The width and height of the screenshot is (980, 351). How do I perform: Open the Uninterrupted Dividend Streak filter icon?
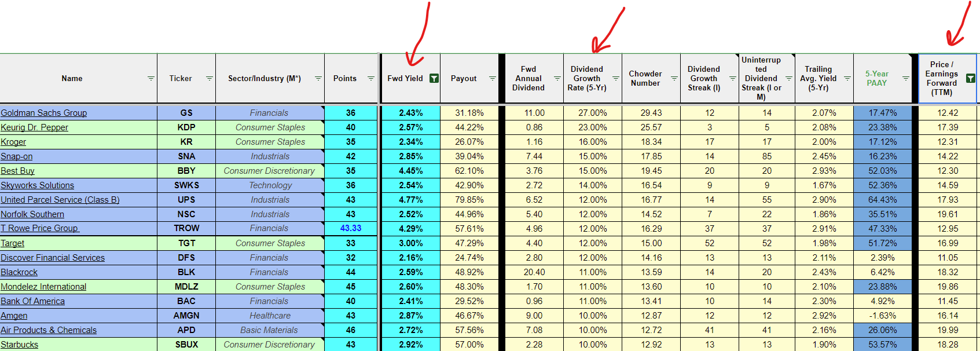(x=788, y=78)
